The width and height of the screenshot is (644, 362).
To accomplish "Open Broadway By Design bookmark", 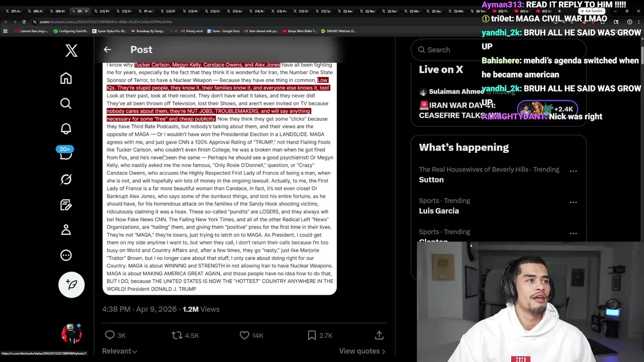I will 147,31.
